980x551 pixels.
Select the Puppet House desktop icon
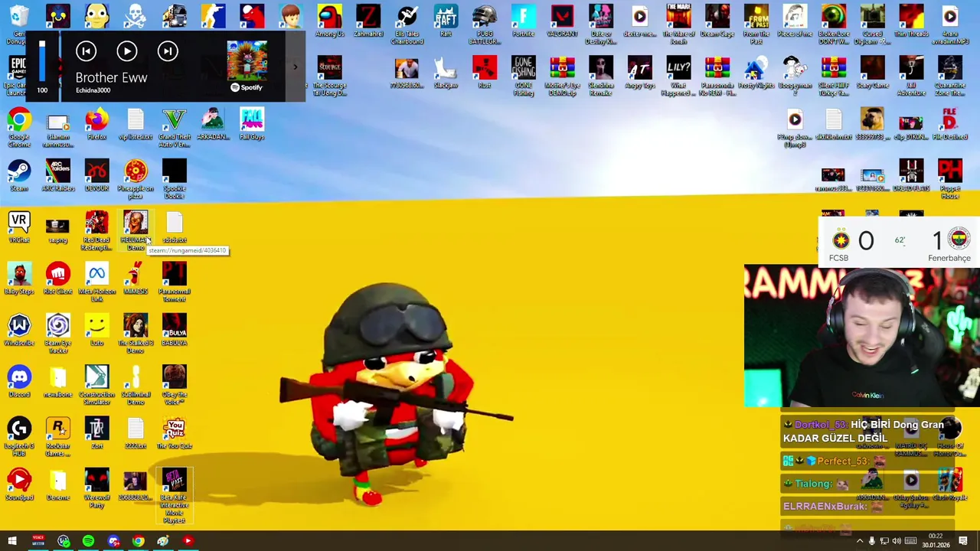coord(949,179)
